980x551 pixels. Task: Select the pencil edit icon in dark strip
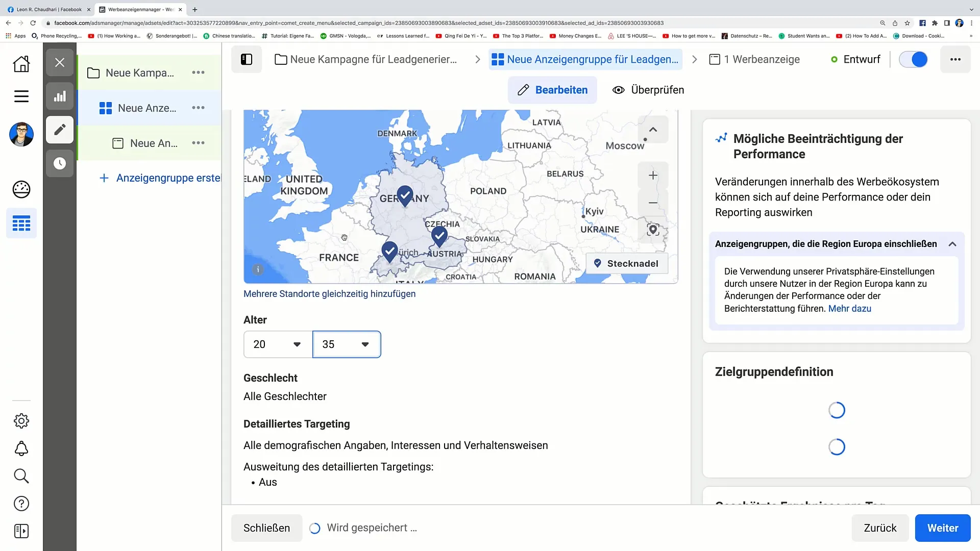click(60, 130)
